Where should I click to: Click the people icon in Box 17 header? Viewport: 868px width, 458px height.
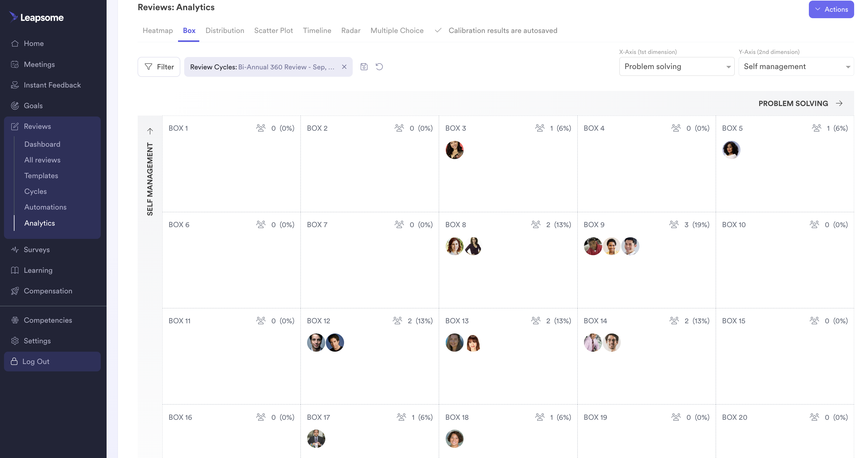pyautogui.click(x=401, y=417)
